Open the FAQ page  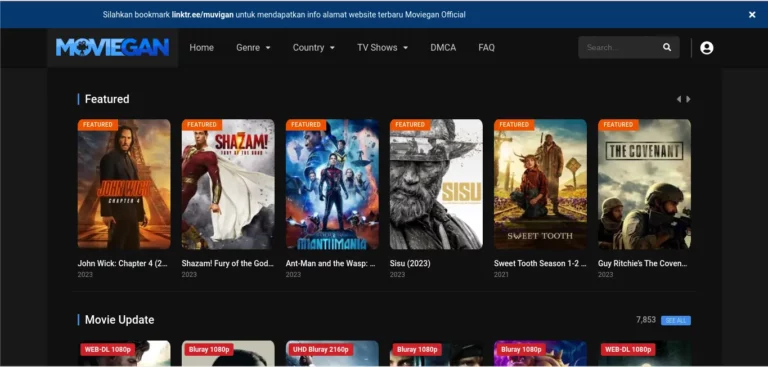pyautogui.click(x=486, y=48)
